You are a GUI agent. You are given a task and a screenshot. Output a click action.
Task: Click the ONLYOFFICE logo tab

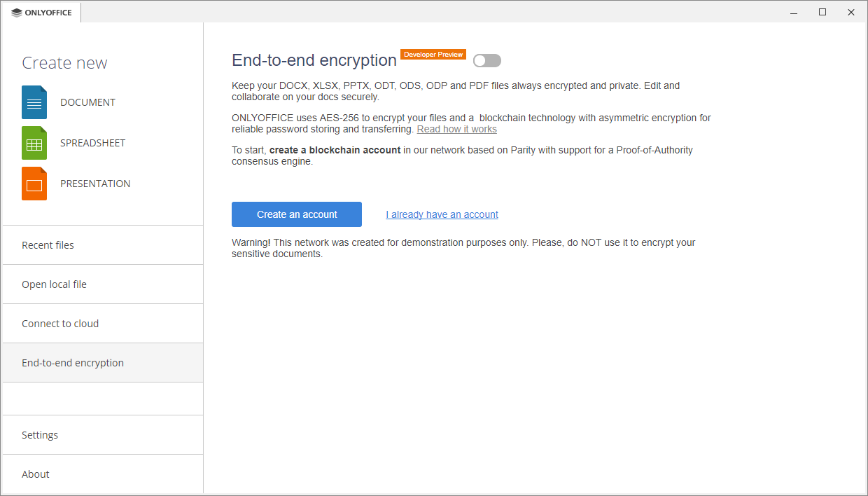tap(42, 13)
